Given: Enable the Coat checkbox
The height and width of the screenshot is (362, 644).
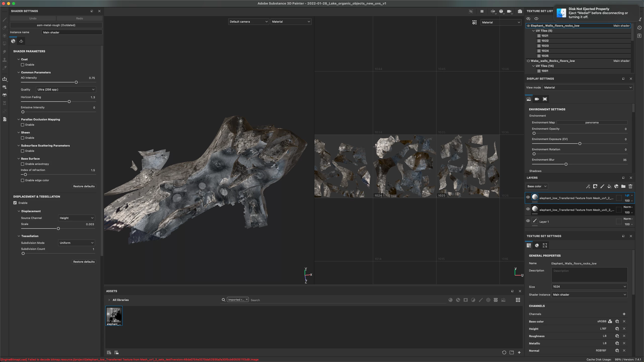Looking at the screenshot, I should coord(23,65).
